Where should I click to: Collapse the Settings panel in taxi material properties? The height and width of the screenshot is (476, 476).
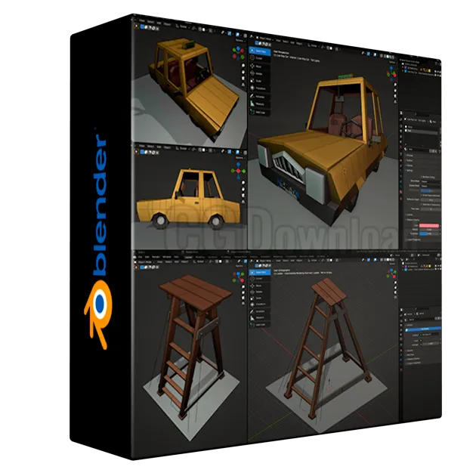[410, 171]
